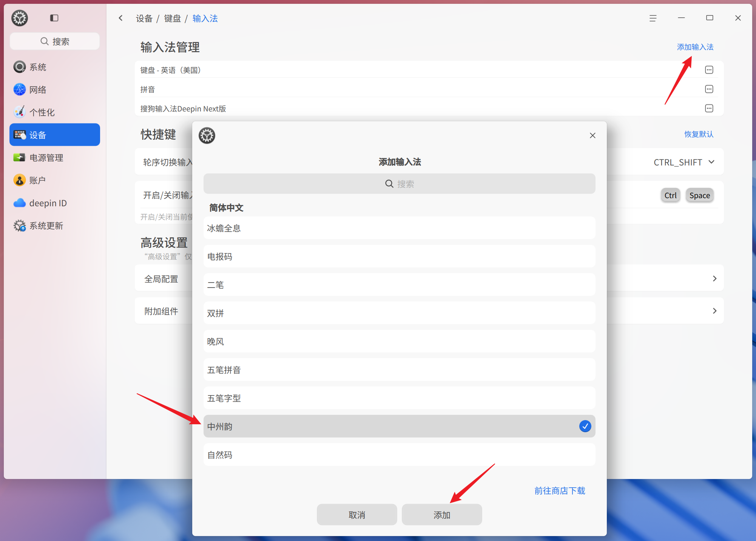Image resolution: width=756 pixels, height=541 pixels.
Task: Open 网络 settings in sidebar
Action: [55, 90]
